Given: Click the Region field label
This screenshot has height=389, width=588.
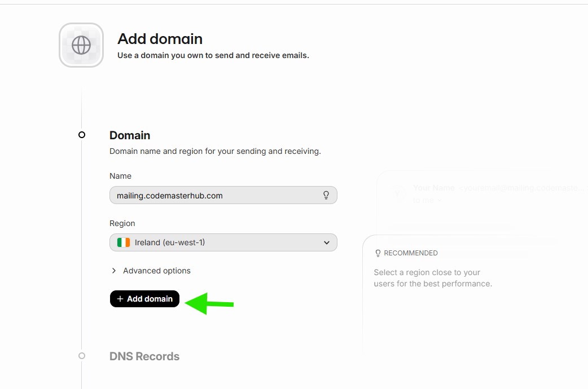Looking at the screenshot, I should 122,223.
